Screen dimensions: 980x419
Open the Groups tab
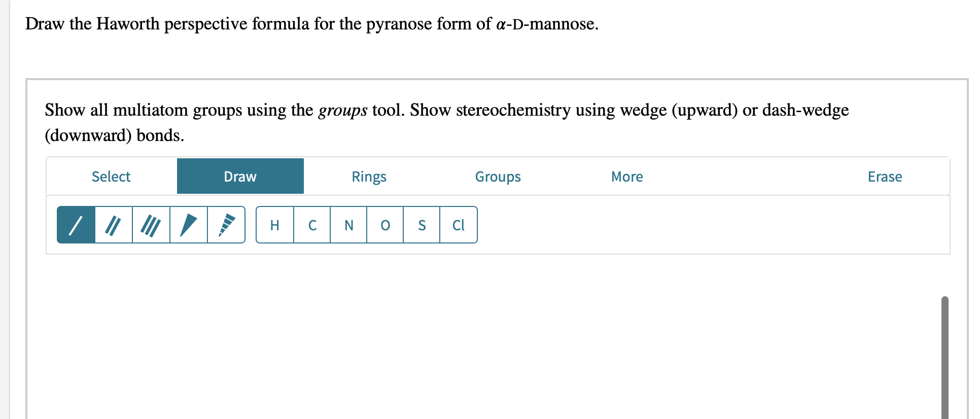(498, 177)
